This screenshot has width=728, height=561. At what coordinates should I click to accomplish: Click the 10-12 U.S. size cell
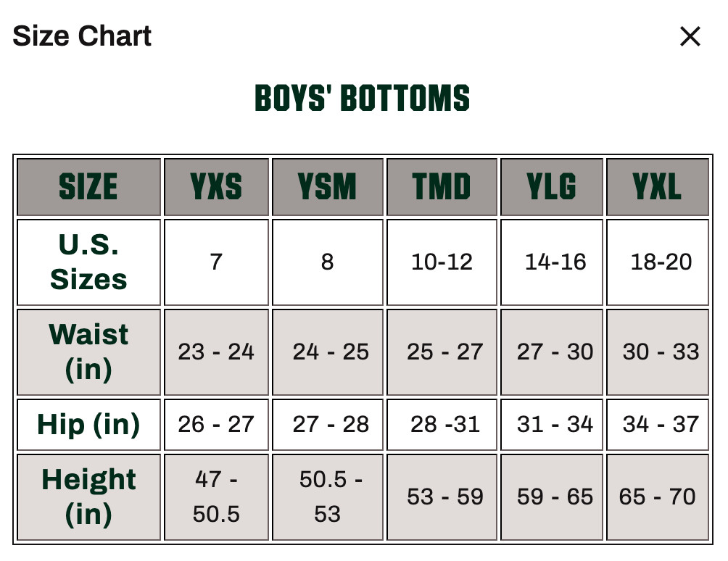coord(442,262)
